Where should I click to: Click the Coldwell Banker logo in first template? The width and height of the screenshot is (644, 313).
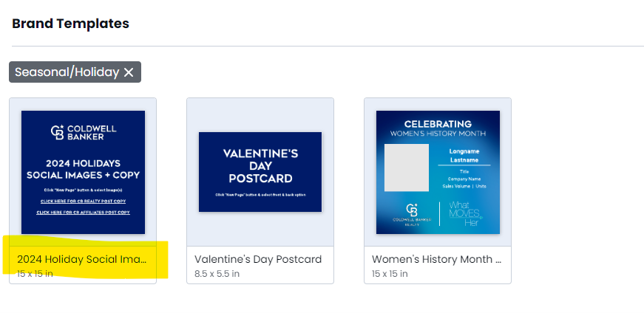click(84, 132)
